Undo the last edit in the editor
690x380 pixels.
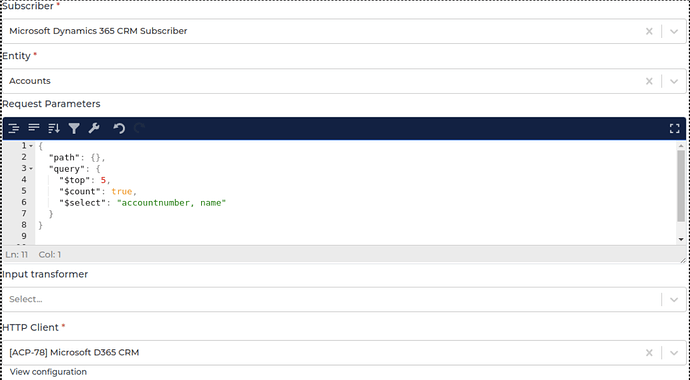point(119,128)
